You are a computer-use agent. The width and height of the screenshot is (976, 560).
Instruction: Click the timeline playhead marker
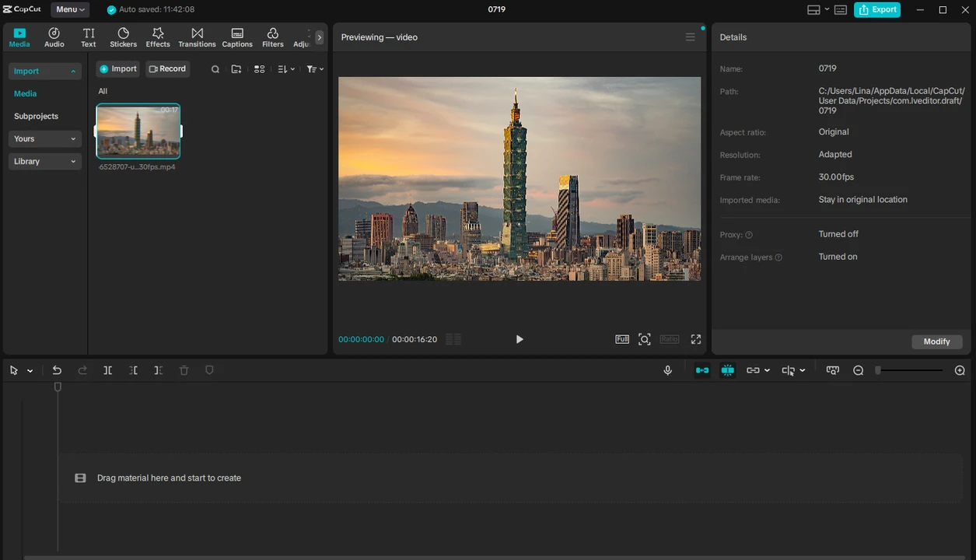58,387
